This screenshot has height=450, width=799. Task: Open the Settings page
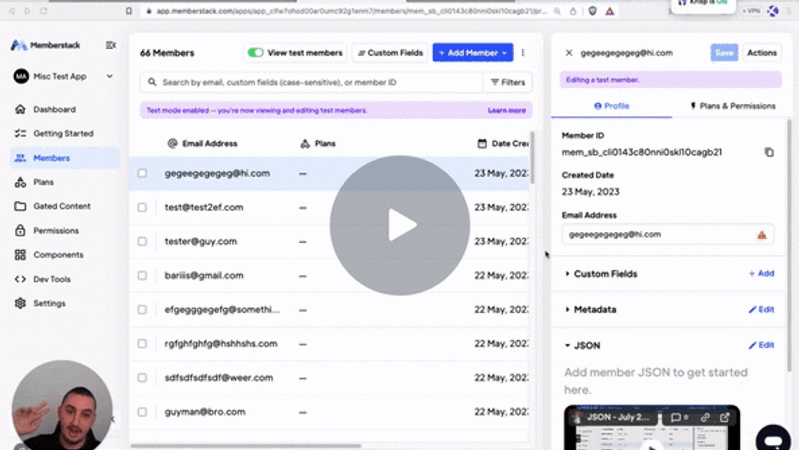[49, 303]
